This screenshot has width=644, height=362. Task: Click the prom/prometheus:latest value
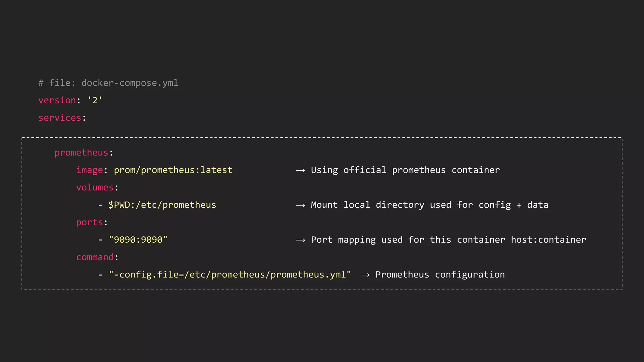coord(173,170)
